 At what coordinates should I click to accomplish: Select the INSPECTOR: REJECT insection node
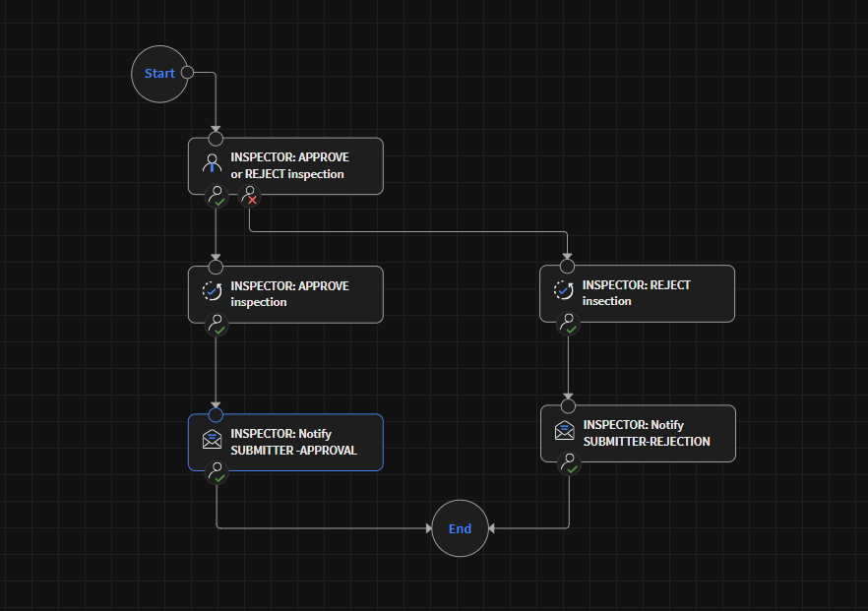(x=645, y=293)
